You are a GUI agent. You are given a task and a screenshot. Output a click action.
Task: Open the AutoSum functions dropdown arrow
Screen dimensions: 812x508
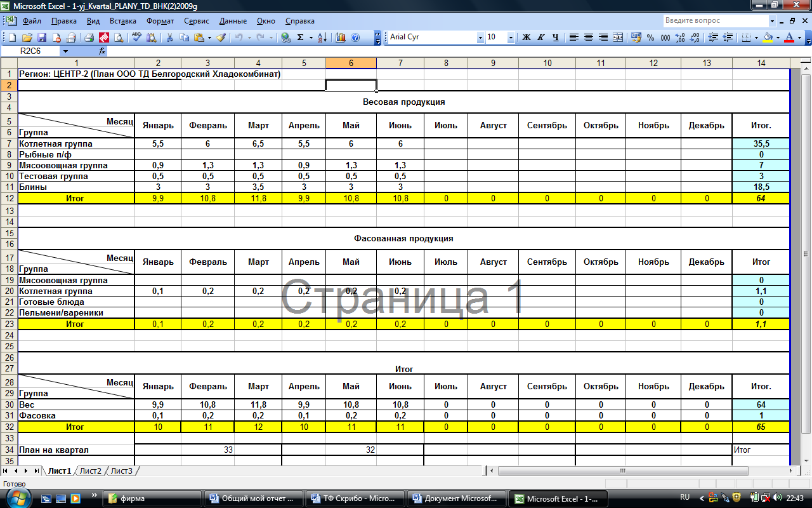click(x=311, y=37)
